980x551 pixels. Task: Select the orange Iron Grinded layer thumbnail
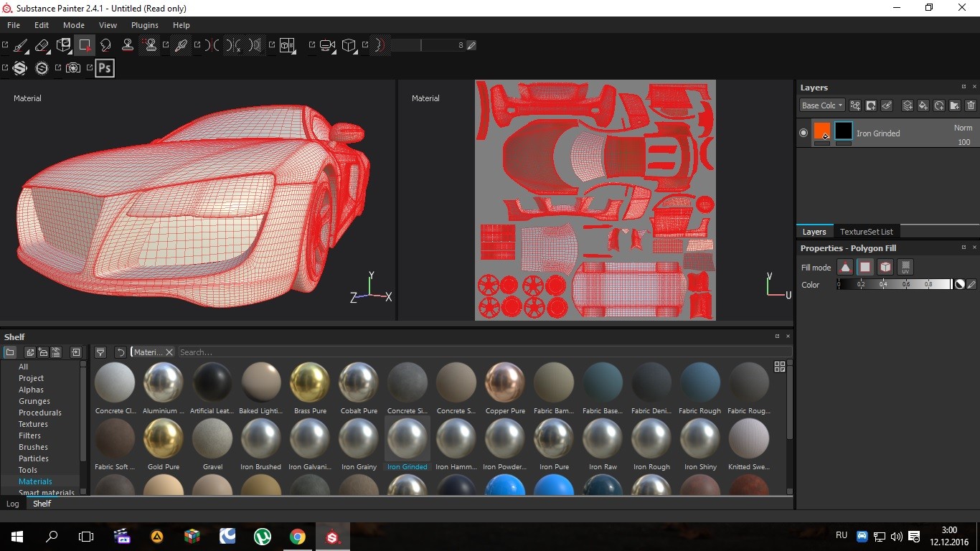click(822, 131)
